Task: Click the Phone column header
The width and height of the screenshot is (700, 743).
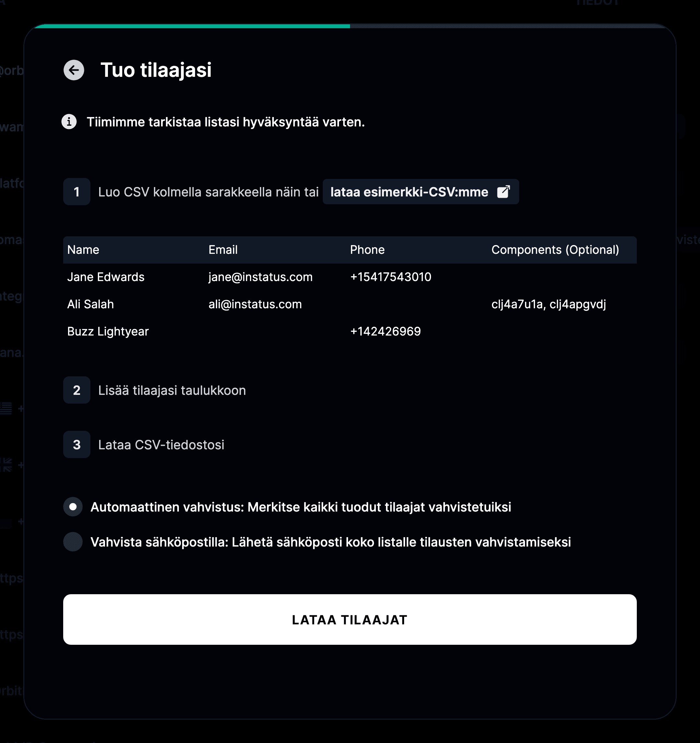Action: coord(367,250)
